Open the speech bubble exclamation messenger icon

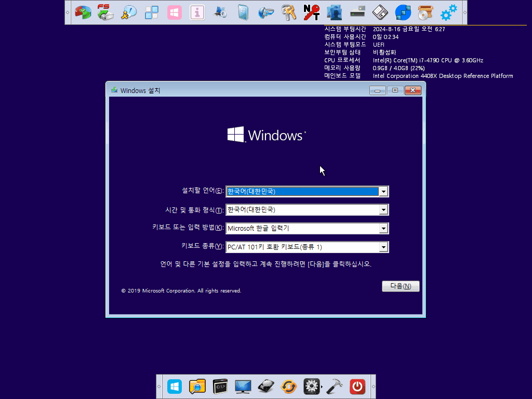click(129, 12)
